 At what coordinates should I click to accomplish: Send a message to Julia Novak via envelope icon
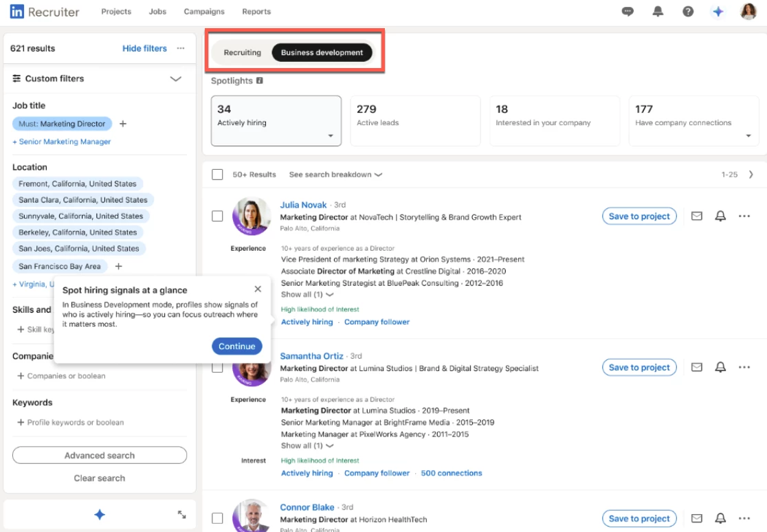click(697, 216)
